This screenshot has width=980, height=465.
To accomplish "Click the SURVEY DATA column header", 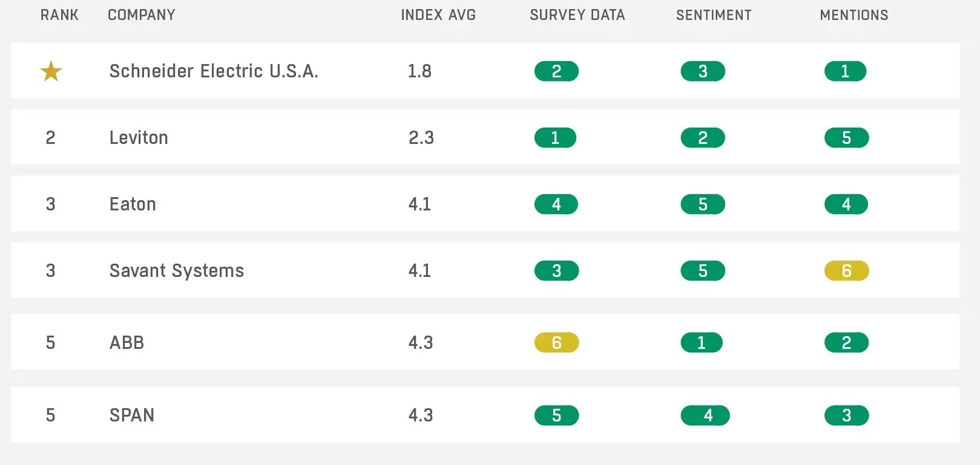I will (x=577, y=15).
